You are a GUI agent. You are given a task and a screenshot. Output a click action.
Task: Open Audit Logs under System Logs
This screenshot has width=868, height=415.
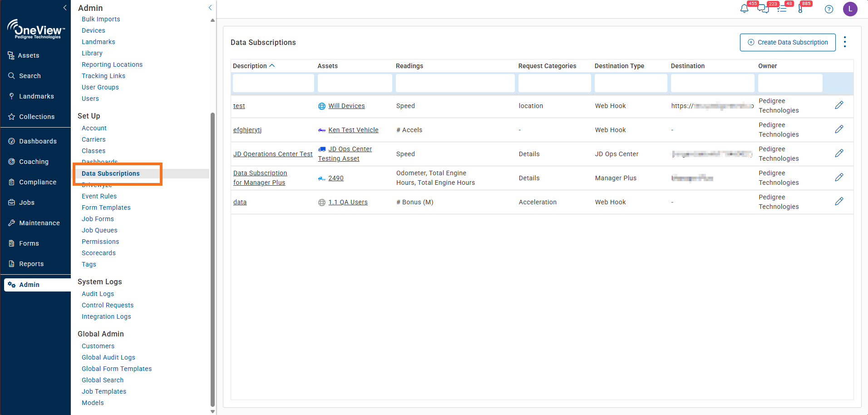pos(98,294)
